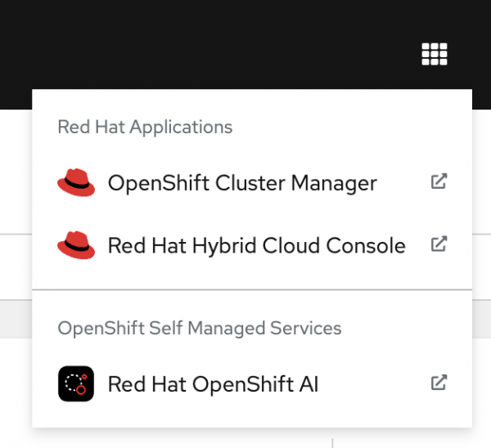This screenshot has width=491, height=448.
Task: Select Red Hat Hybrid Cloud Console entry
Action: [256, 245]
